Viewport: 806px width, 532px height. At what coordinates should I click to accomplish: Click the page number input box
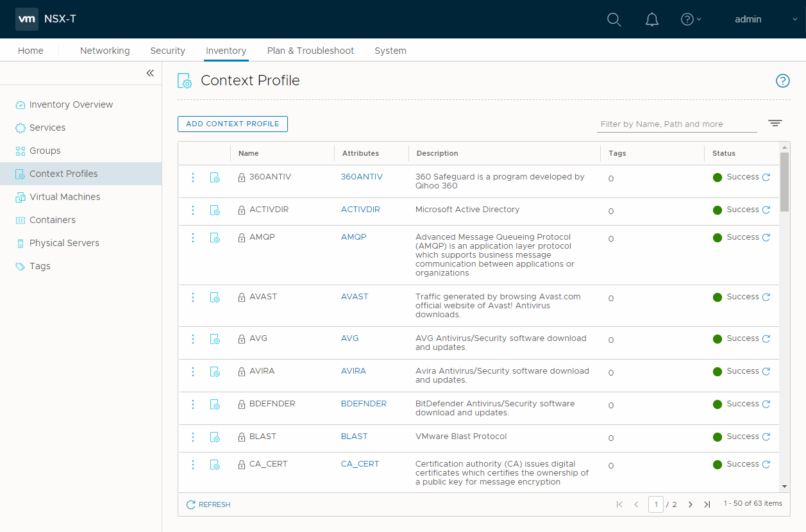click(655, 504)
